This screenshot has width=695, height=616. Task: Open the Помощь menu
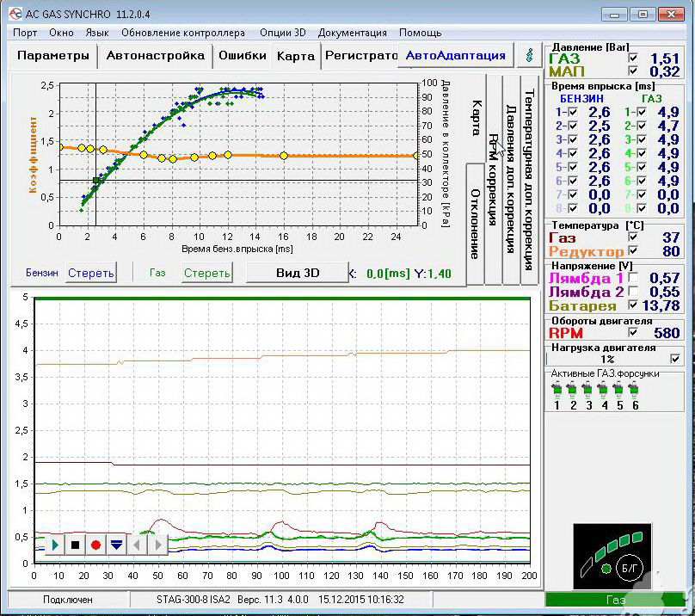[421, 33]
